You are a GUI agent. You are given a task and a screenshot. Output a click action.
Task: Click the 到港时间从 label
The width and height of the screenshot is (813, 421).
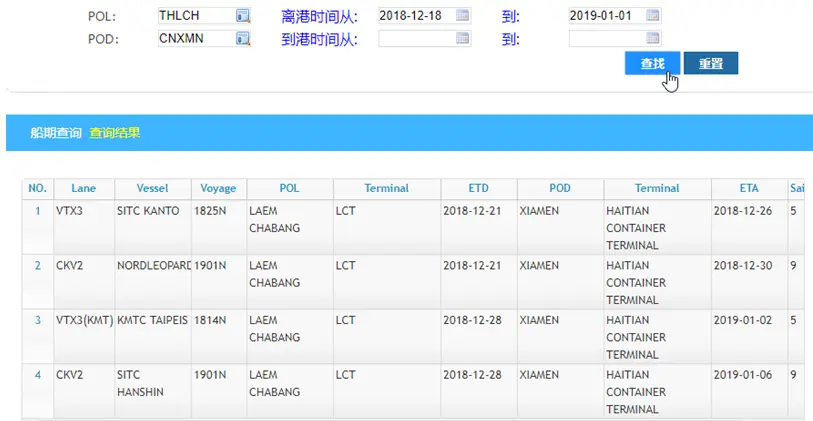(319, 39)
